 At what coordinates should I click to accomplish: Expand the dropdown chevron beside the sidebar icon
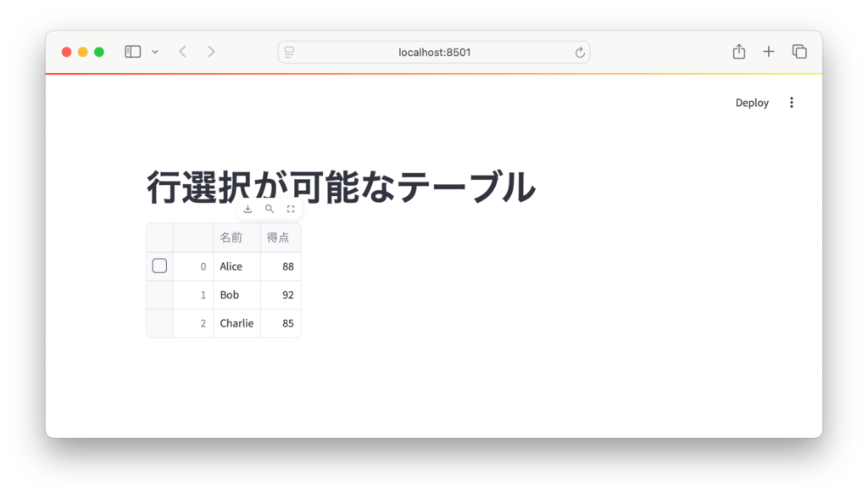pyautogui.click(x=155, y=53)
